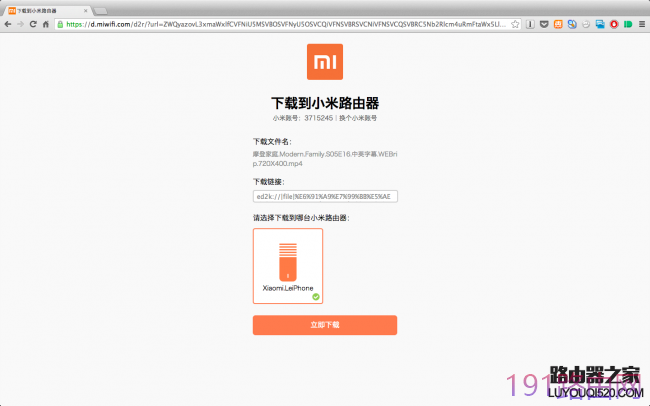Image resolution: width=650 pixels, height=406 pixels.
Task: Select the 下载到小米路由器 browser tab
Action: pyautogui.click(x=48, y=10)
